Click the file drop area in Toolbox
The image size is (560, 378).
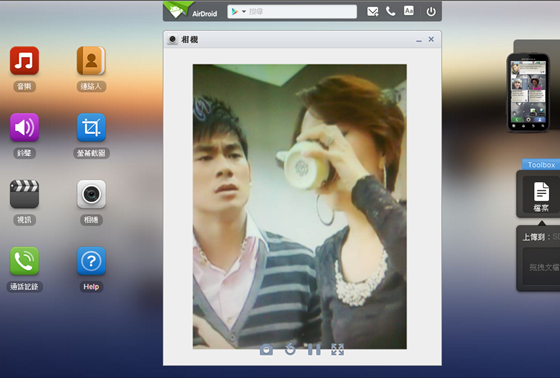coord(541,267)
